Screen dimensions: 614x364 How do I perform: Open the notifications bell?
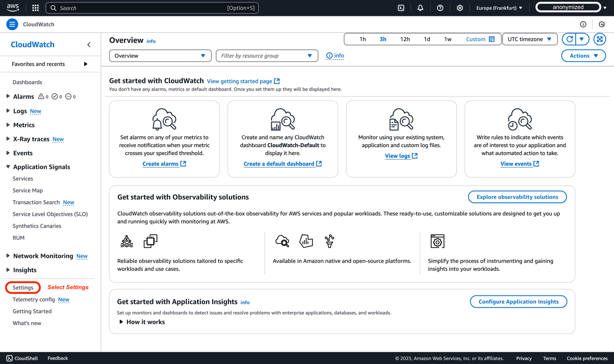click(420, 8)
